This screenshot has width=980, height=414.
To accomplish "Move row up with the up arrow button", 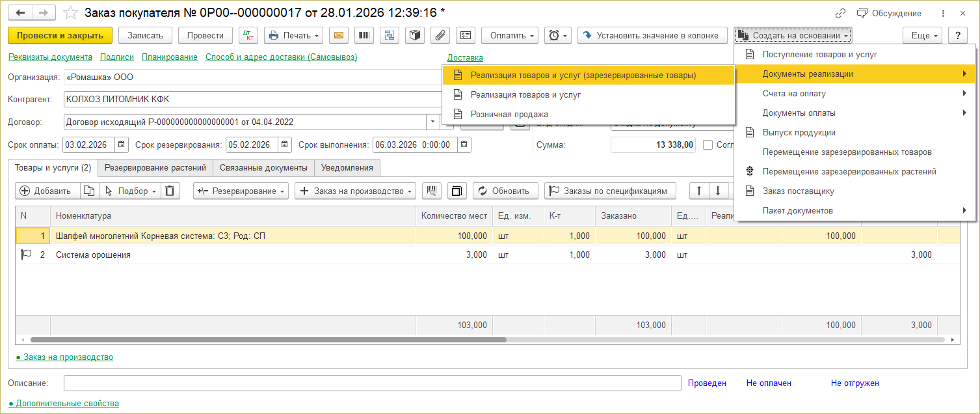I will point(699,191).
